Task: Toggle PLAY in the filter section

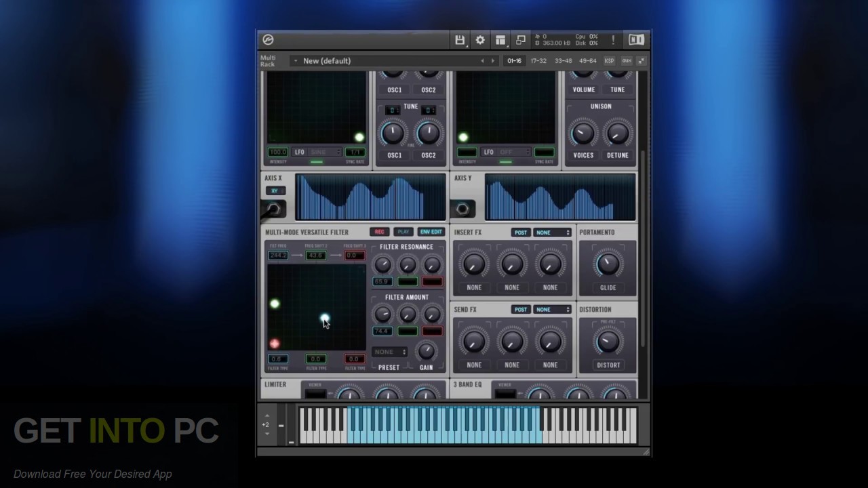Action: click(x=403, y=232)
